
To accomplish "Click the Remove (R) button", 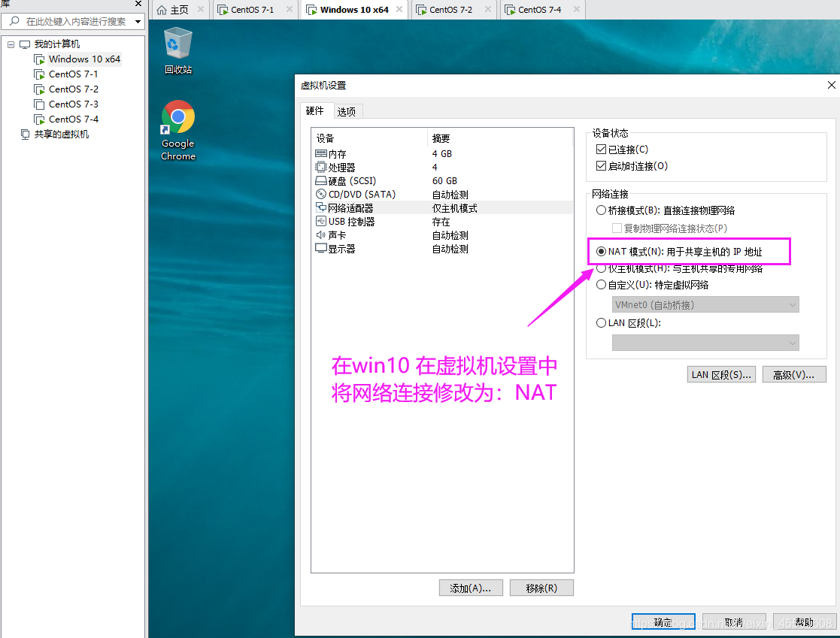I will pos(541,588).
